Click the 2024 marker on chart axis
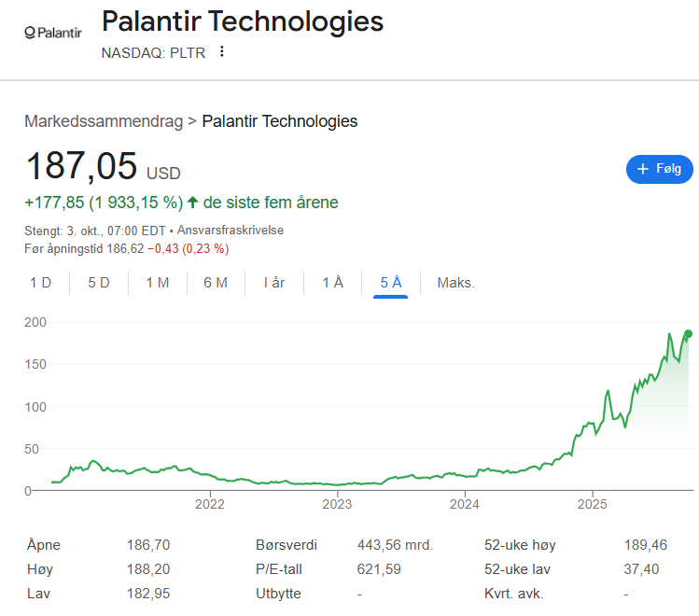The height and width of the screenshot is (616, 699). point(465,505)
